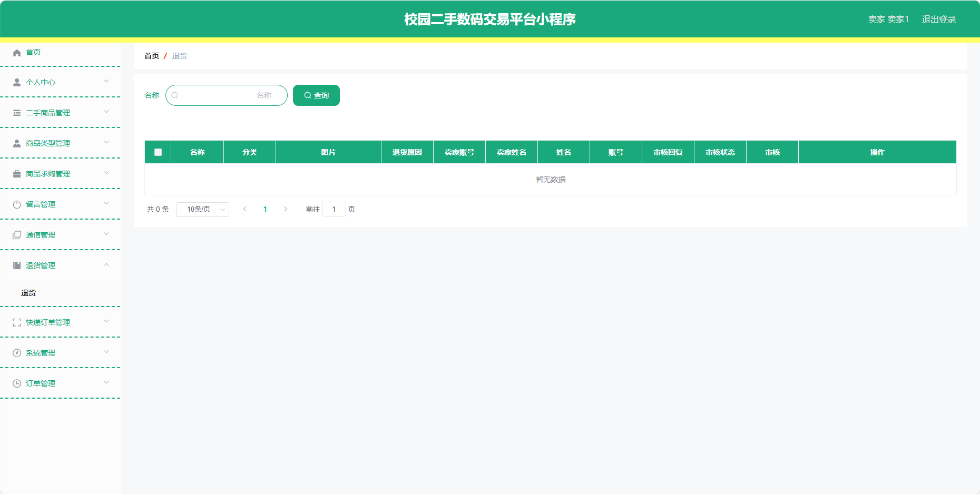The width and height of the screenshot is (980, 494).
Task: Click the bookmark icon next to 退货管理
Action: [17, 265]
